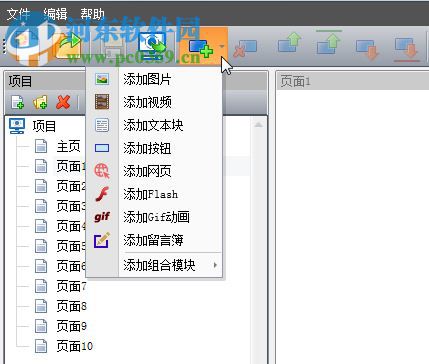Viewport: 429px width, 364px height.
Task: Open the 编辑 menu
Action: (55, 15)
